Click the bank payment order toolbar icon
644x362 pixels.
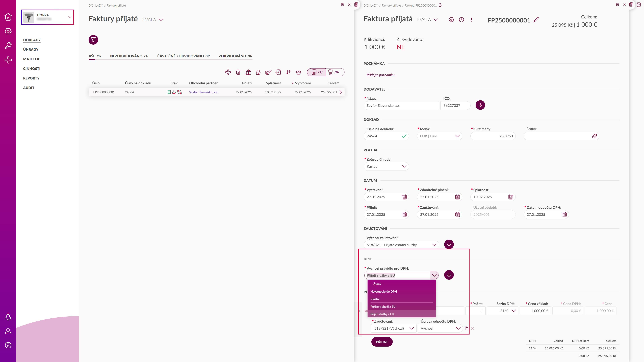point(248,72)
